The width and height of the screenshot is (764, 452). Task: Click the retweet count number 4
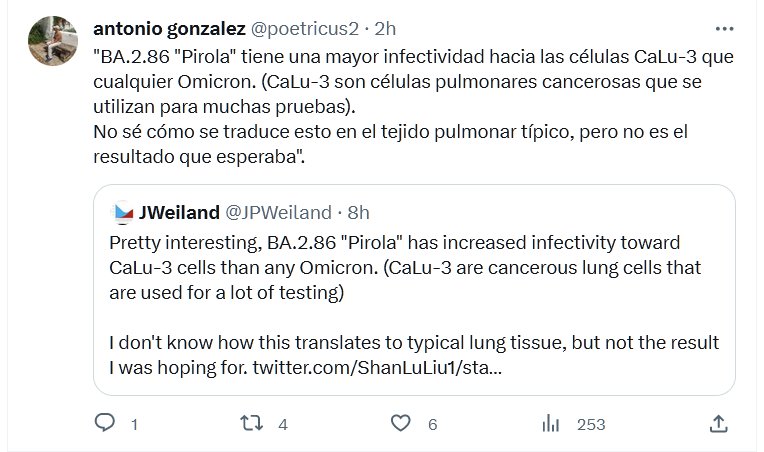tap(283, 424)
